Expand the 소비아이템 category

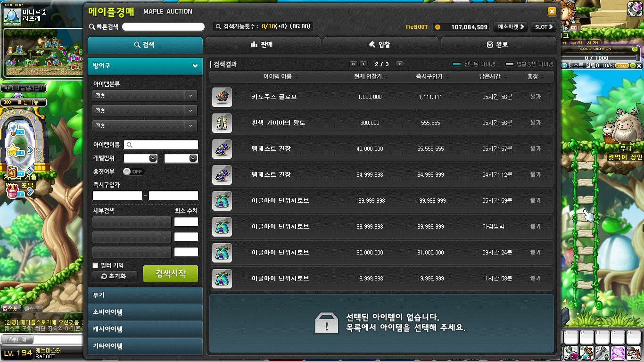(145, 312)
